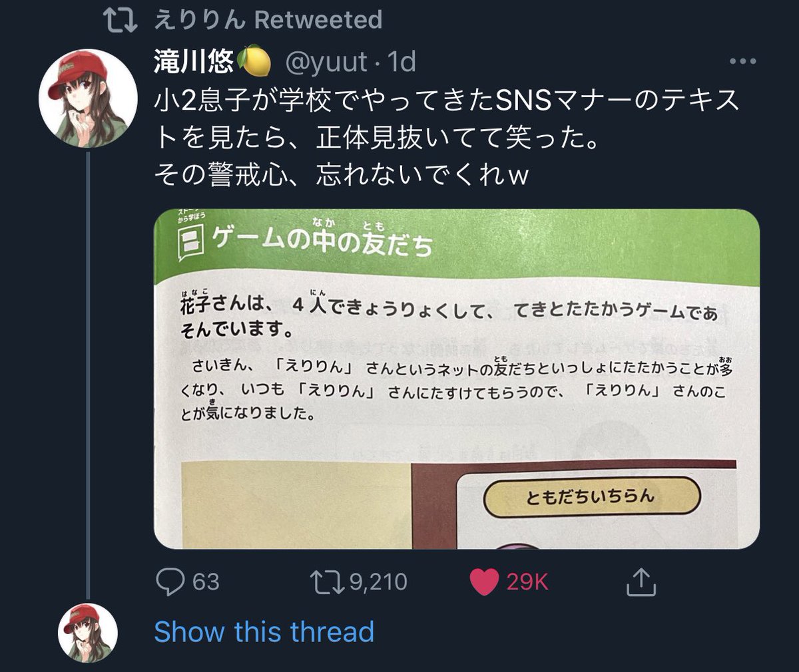Click the lemon emoji beside the name
The image size is (799, 672).
click(254, 61)
